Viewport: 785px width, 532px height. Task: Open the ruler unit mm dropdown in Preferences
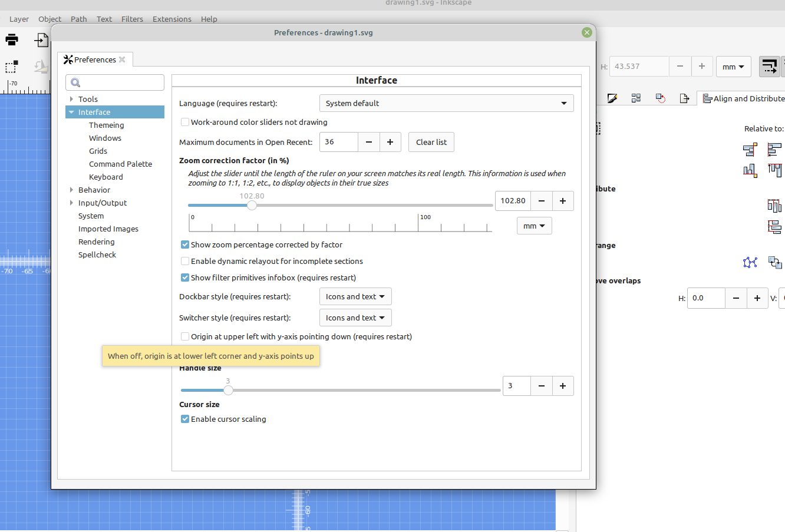[534, 226]
